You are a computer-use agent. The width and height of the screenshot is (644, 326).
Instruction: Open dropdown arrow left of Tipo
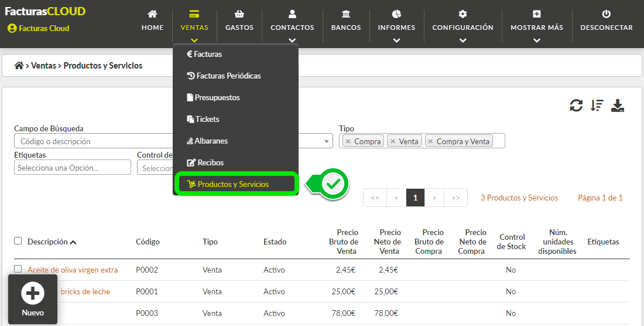pyautogui.click(x=327, y=141)
